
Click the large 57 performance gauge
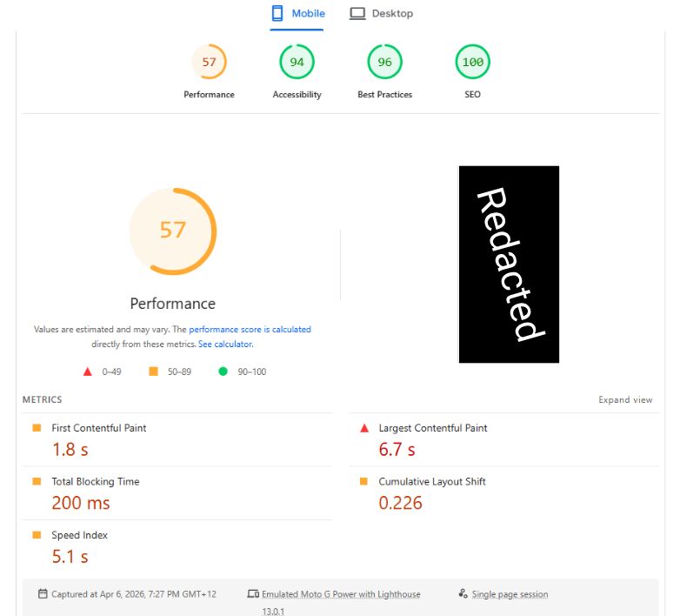point(173,231)
